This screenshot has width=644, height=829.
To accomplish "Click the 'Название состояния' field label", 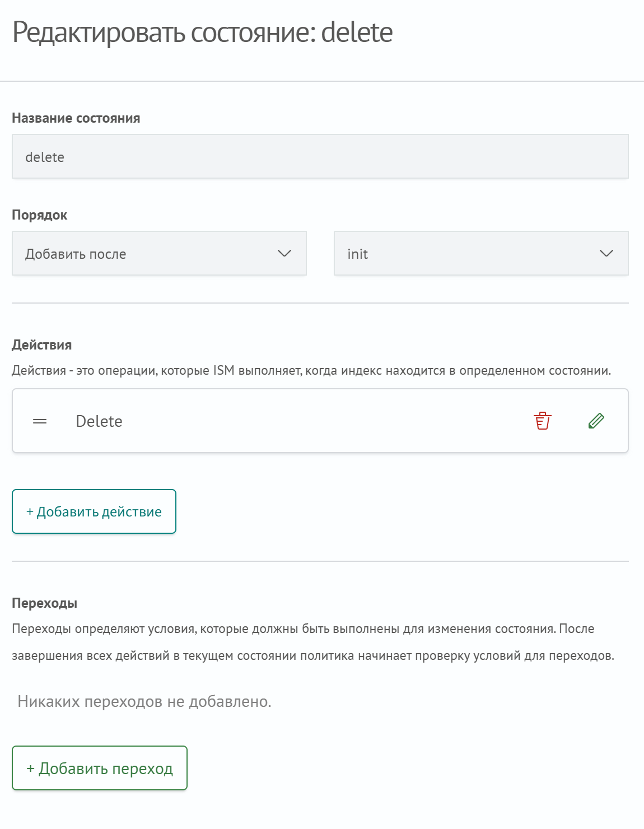I will coord(76,118).
